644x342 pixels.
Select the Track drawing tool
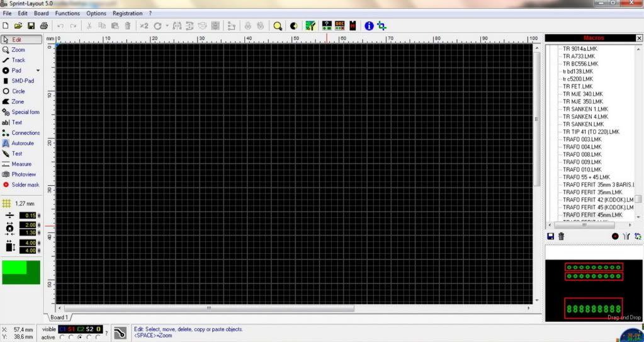coord(18,60)
